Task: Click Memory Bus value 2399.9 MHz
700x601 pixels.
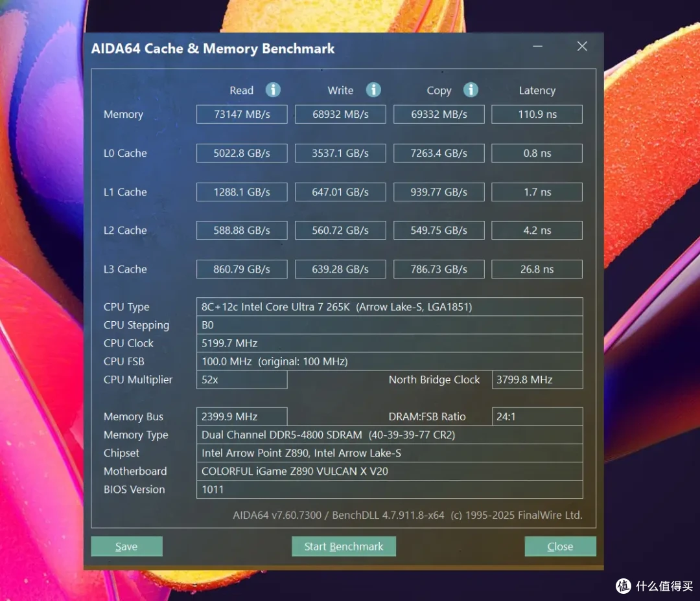Action: pos(242,416)
